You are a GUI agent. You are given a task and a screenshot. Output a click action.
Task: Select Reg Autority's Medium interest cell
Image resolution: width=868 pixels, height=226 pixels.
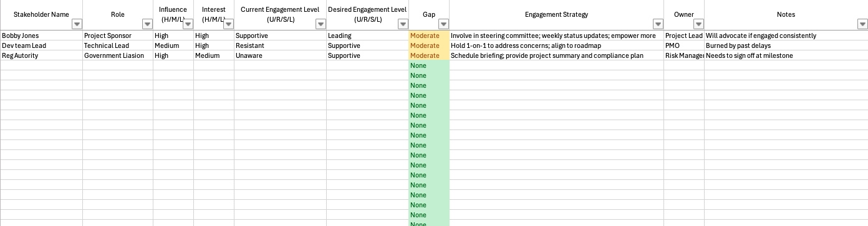click(x=214, y=55)
